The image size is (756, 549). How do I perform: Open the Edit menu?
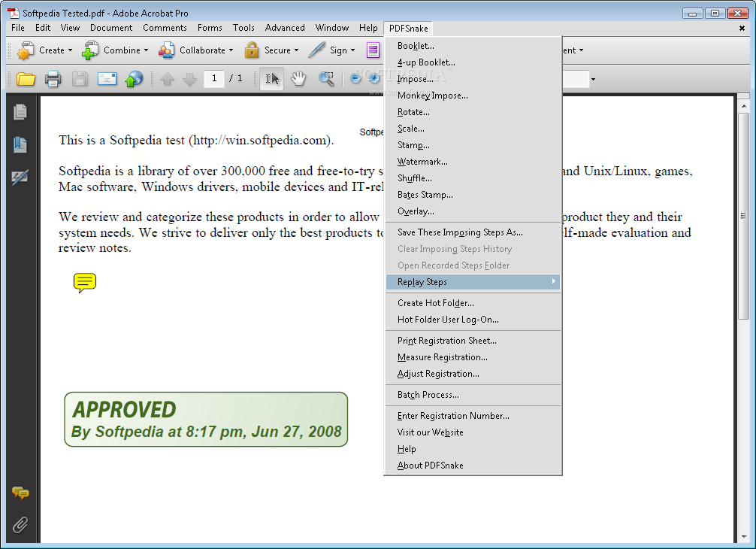42,28
